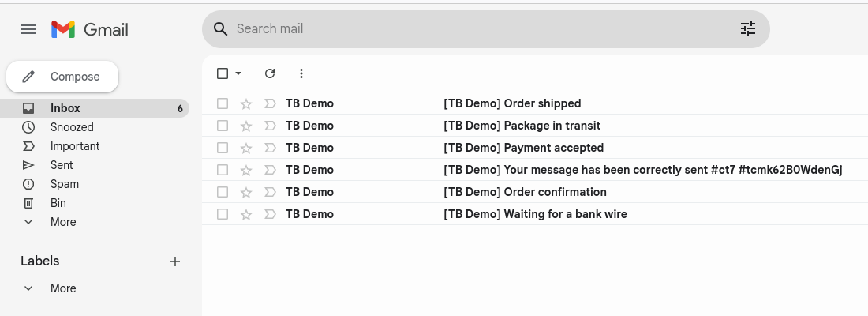The height and width of the screenshot is (316, 868).
Task: Click the Gmail logo
Action: [90, 29]
